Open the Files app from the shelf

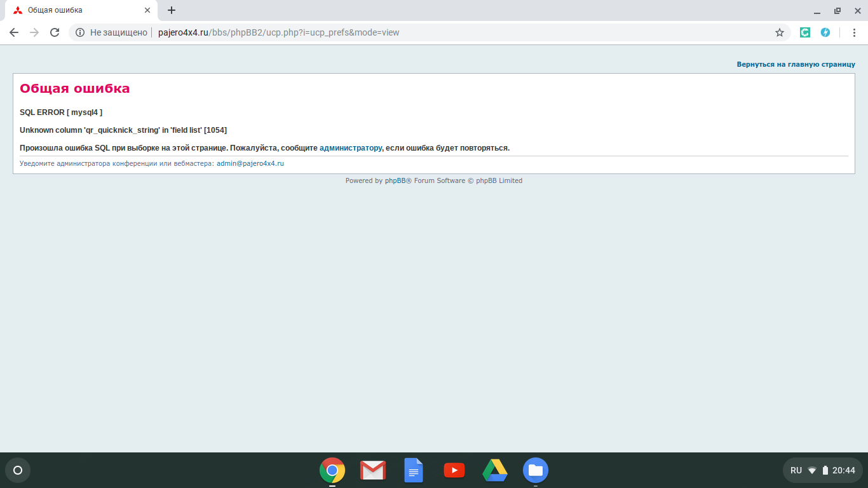[x=536, y=470]
